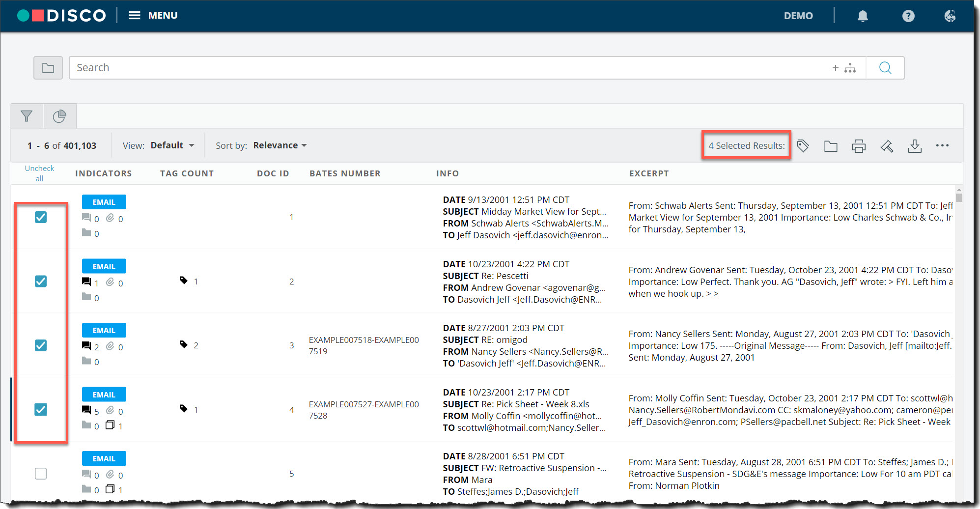
Task: Click the DEMO label in header
Action: click(798, 16)
